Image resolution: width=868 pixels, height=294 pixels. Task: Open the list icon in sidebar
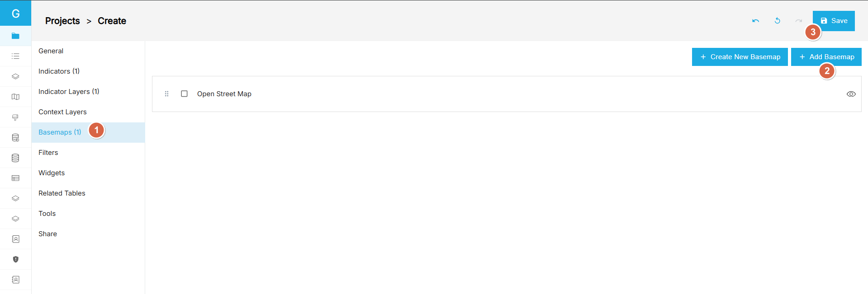tap(15, 56)
